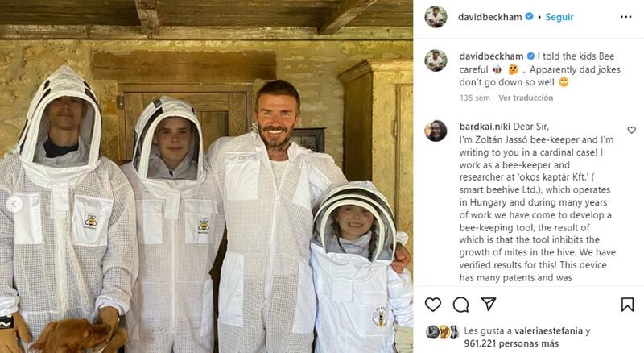Click the 135 sem timestamp
644x353 pixels.
coord(475,98)
